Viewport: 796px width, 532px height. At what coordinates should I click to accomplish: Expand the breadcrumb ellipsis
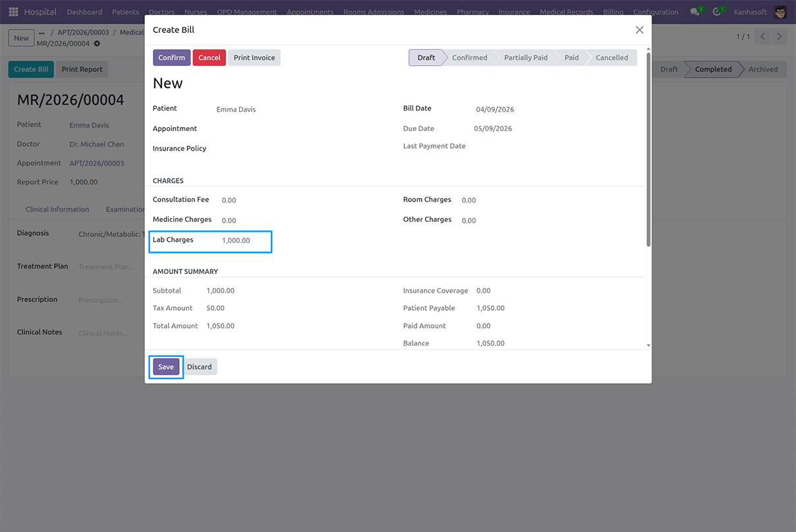coord(42,32)
